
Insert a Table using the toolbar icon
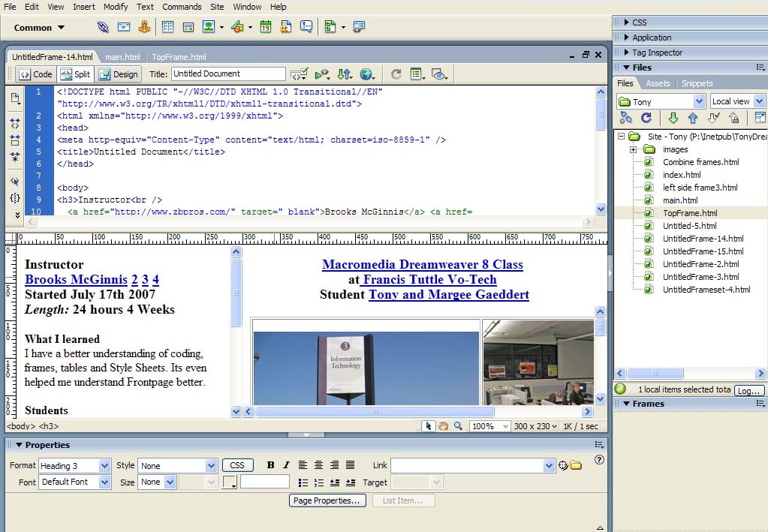click(x=168, y=27)
